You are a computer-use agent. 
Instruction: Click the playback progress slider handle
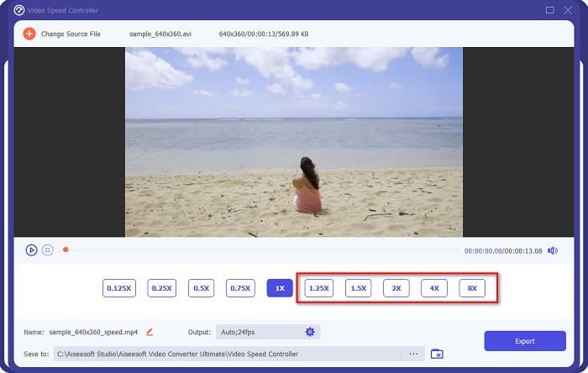pyautogui.click(x=66, y=250)
